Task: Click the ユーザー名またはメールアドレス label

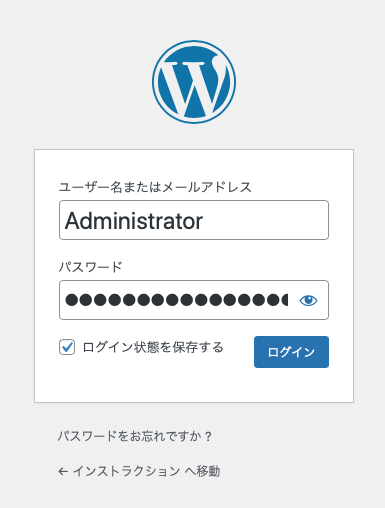Action: pyautogui.click(x=155, y=187)
